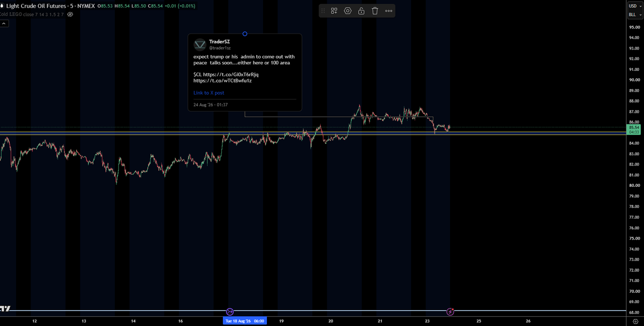The width and height of the screenshot is (644, 326).
Task: Toggle the lock icon for selected drawing
Action: pos(361,11)
